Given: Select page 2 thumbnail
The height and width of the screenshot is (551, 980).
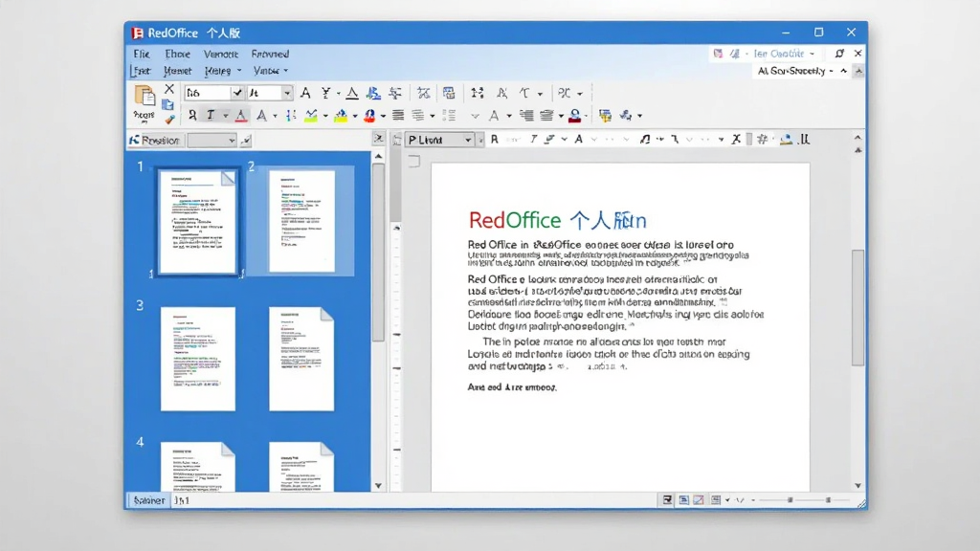Looking at the screenshot, I should [x=301, y=221].
